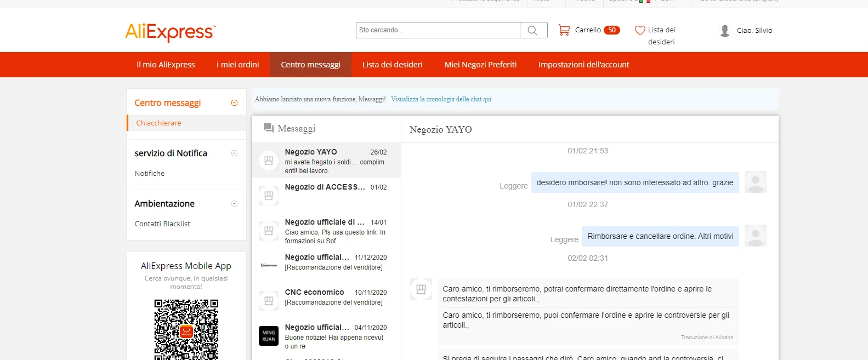Open Notifiche in the sidebar
This screenshot has height=360, width=868.
(x=150, y=173)
